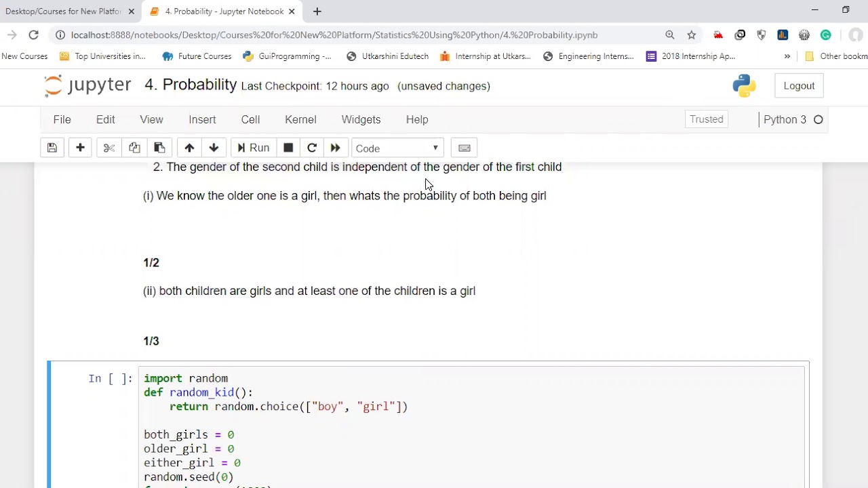Open the Cell menu

[x=250, y=119]
